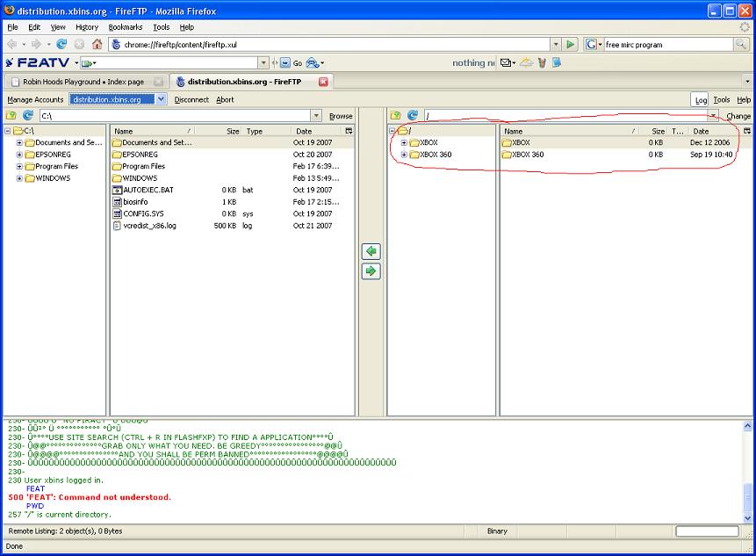Transfer files to local with the left arrow
756x556 pixels.
coord(371,251)
